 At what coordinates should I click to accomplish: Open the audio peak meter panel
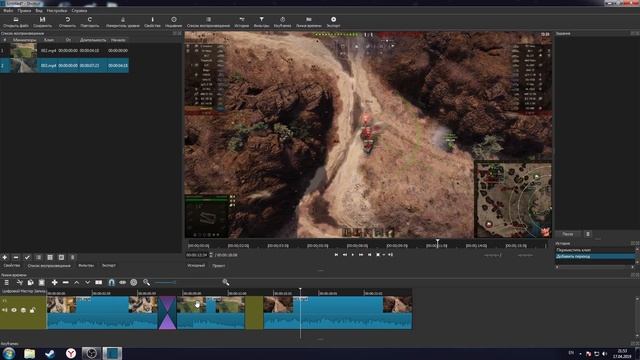122,22
